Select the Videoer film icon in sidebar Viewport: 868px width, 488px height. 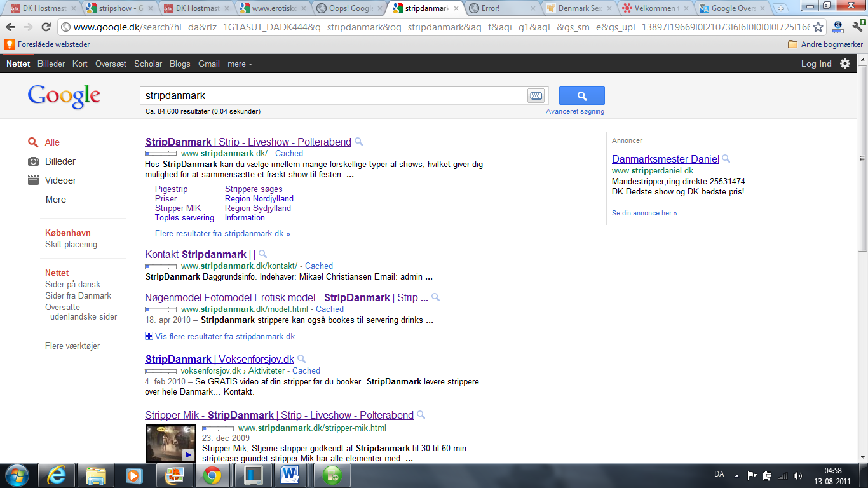point(33,180)
